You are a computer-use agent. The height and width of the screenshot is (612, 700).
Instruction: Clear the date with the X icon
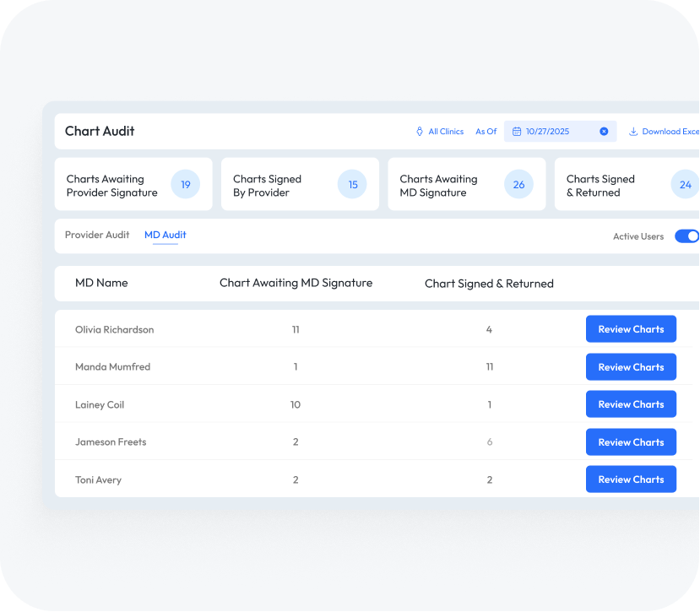(x=604, y=132)
